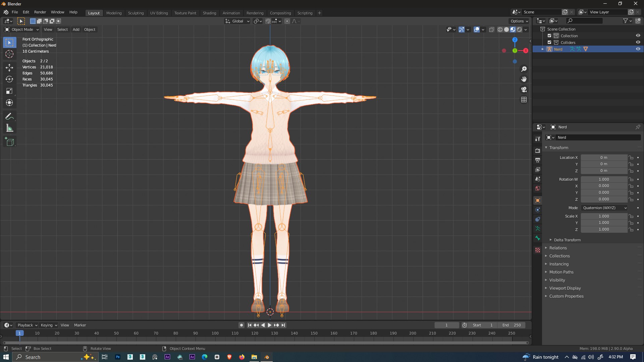Switch to UV Editing workspace tab

pos(159,13)
